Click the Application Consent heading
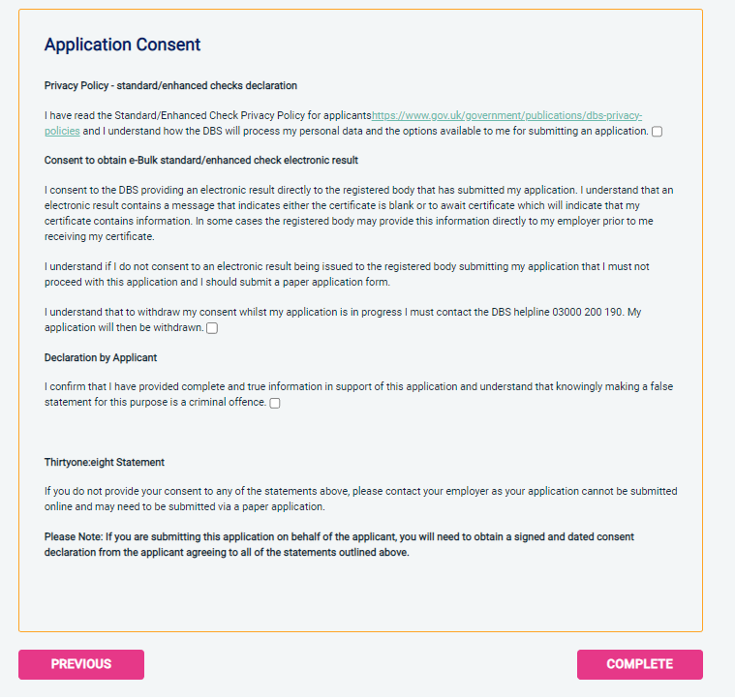 [x=123, y=45]
